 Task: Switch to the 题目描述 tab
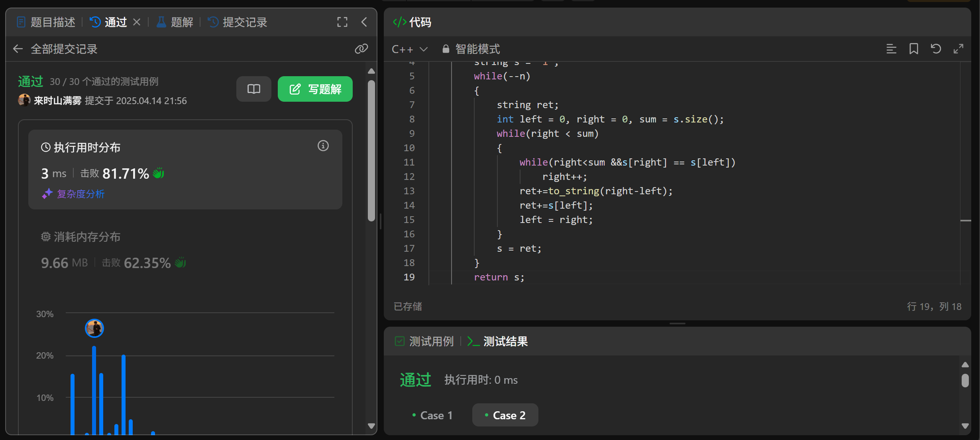46,22
